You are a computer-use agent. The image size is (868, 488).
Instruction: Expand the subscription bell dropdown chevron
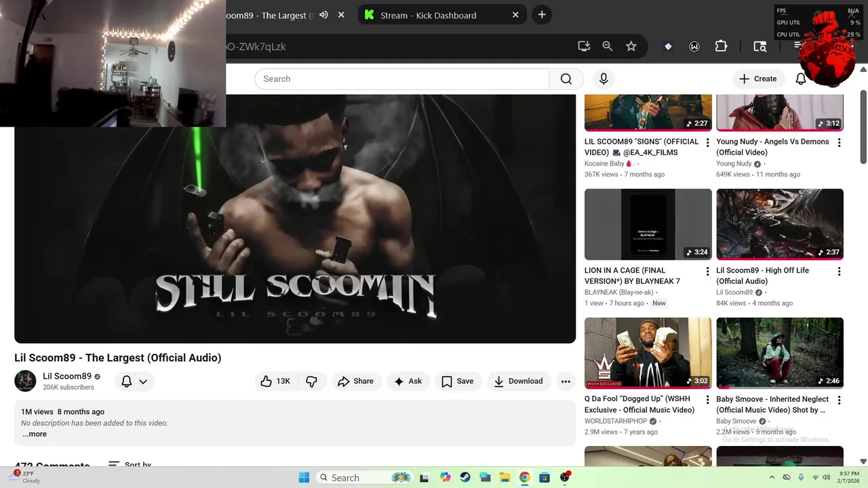point(143,382)
